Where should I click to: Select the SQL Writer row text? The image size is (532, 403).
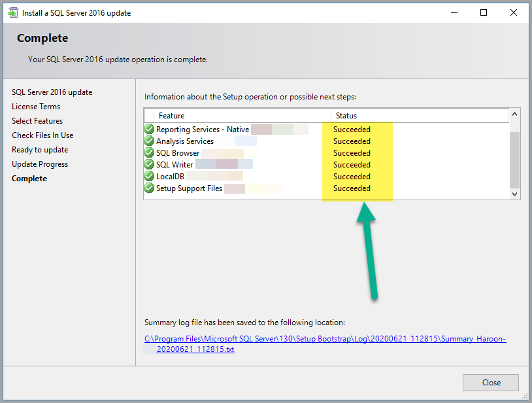tap(175, 165)
